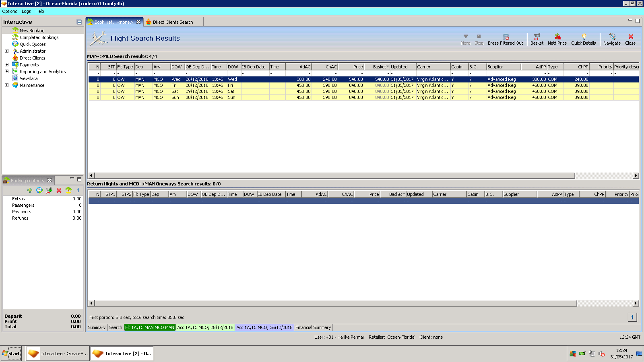Click green plus icon in Booking contents
Screen dimensions: 644x362
coord(30,190)
